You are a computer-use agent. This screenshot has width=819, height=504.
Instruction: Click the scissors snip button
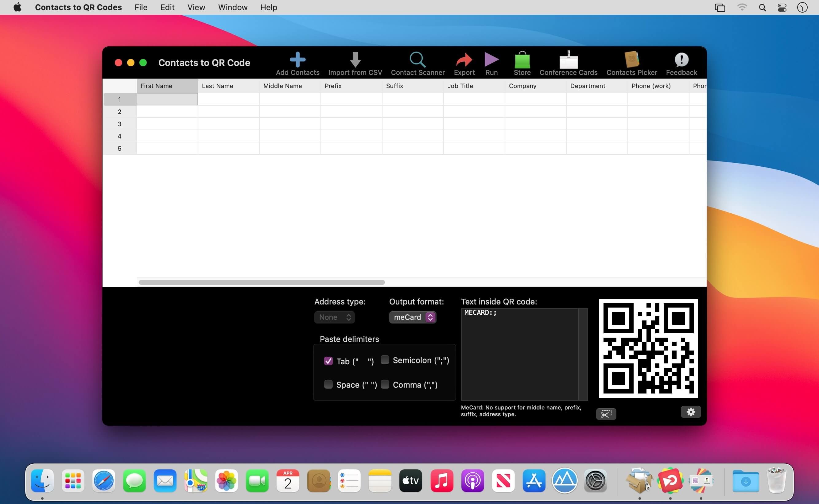click(x=606, y=414)
